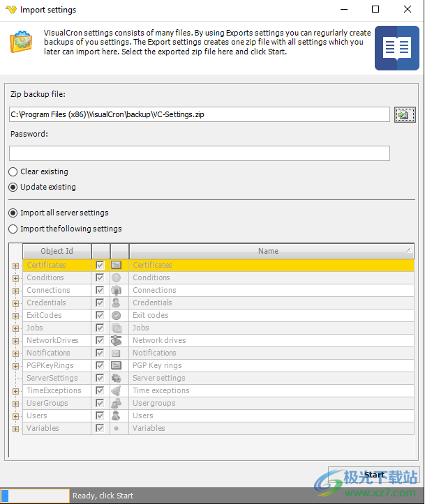Click the progress bar in status bar
This screenshot has height=504, width=425.
tap(35, 496)
